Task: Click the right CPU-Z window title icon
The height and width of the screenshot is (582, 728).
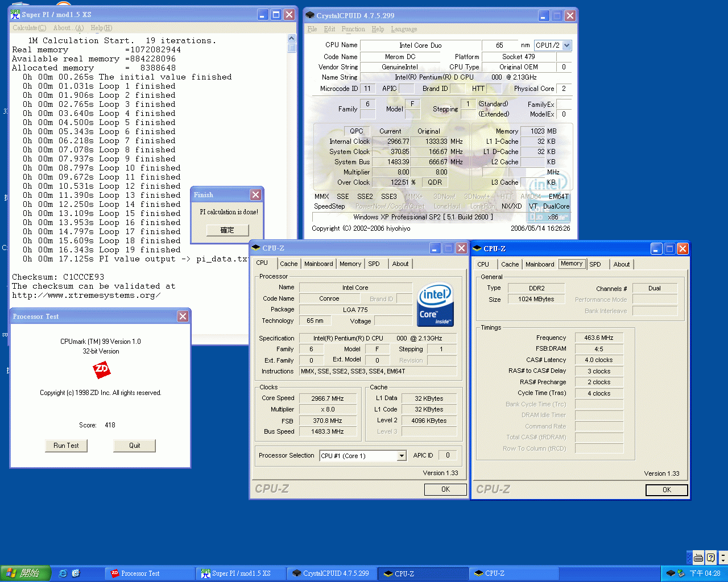Action: pos(477,249)
